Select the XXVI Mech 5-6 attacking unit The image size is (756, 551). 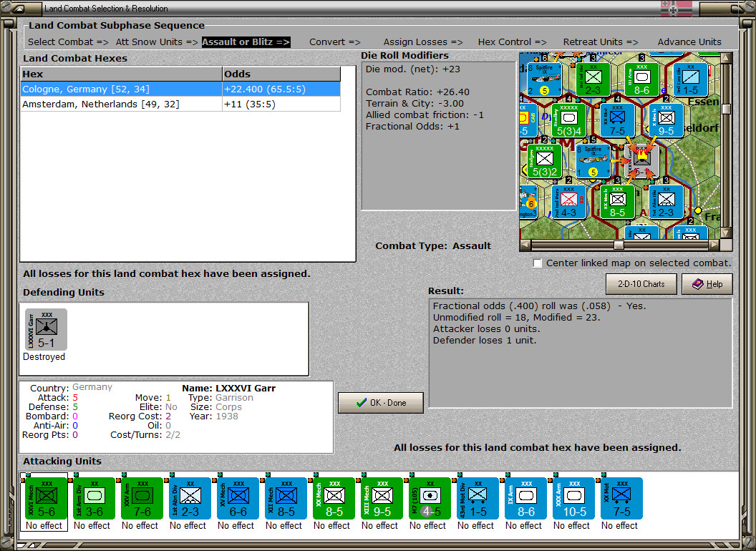(x=47, y=499)
